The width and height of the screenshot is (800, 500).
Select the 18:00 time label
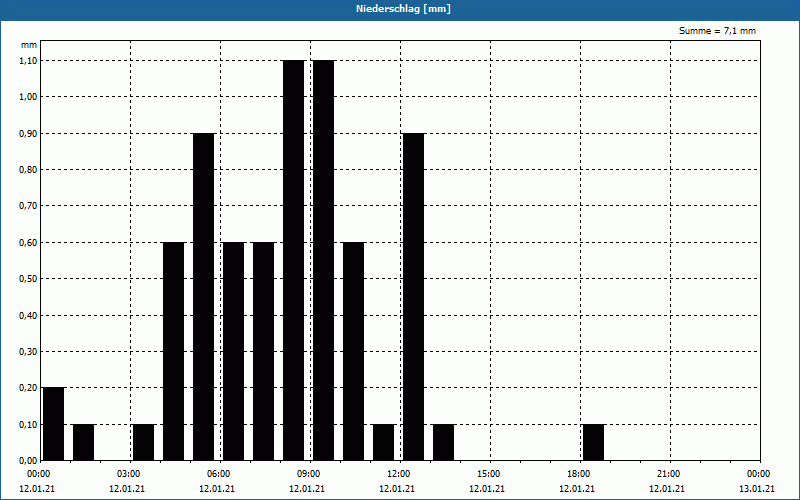579,474
